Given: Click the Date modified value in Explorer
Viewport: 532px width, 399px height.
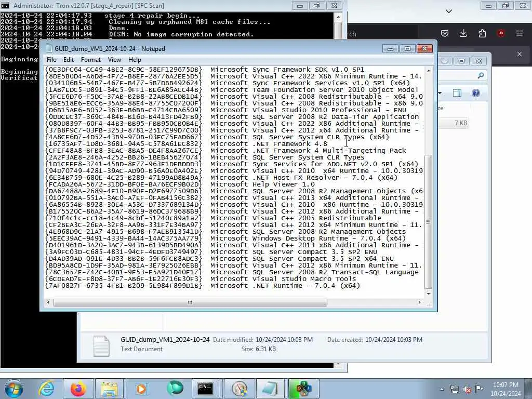Looking at the screenshot, I should (x=284, y=340).
